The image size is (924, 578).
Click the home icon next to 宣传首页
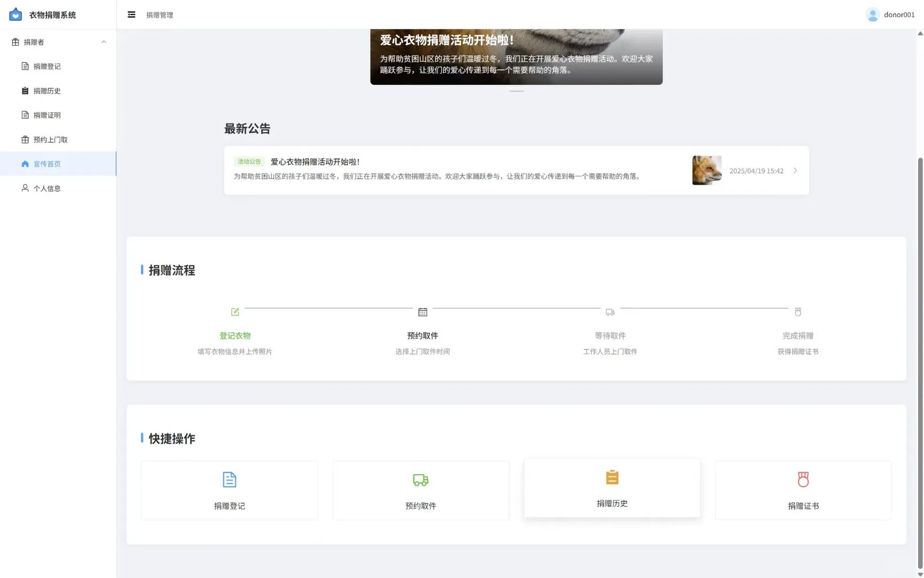tap(25, 164)
